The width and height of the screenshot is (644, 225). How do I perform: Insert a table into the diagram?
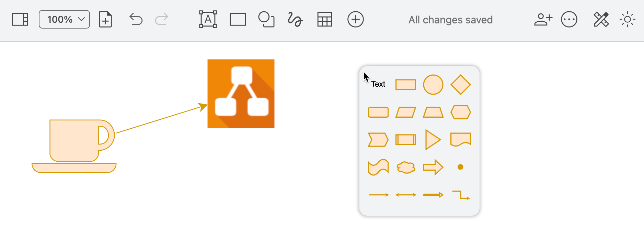coord(324,19)
